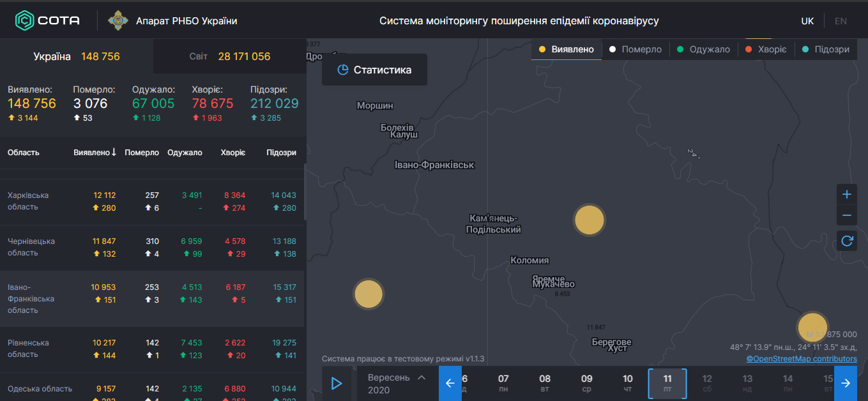Screen dimensions: 868x401
Task: Toggle the Померло map layer
Action: (x=636, y=48)
